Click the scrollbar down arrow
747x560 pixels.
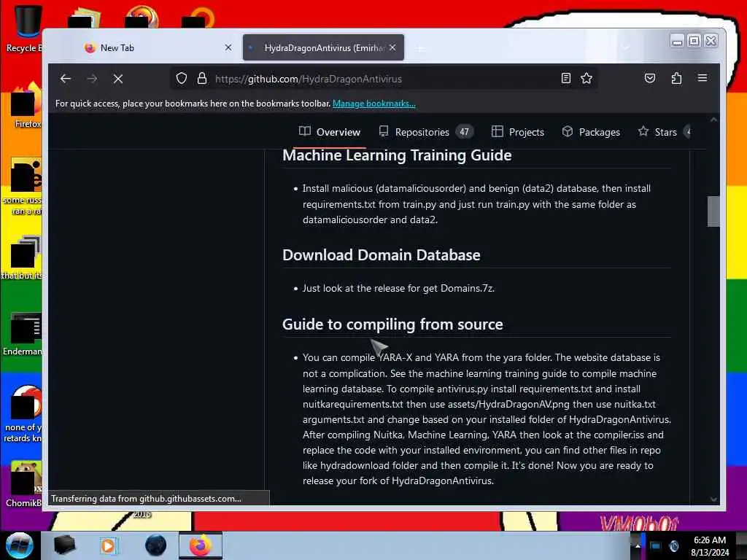pos(713,499)
